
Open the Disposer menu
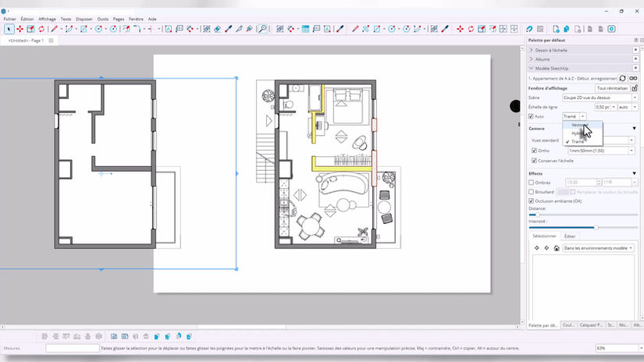point(84,19)
